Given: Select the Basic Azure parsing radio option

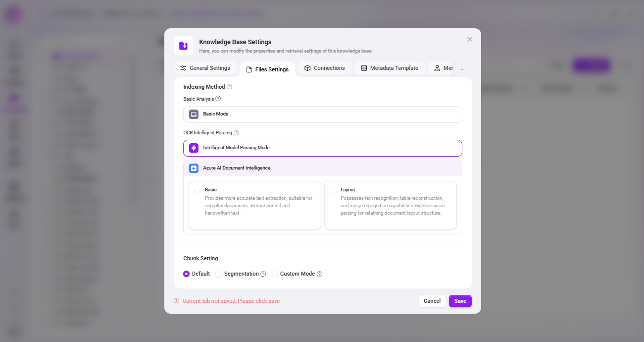Looking at the screenshot, I should tap(197, 190).
